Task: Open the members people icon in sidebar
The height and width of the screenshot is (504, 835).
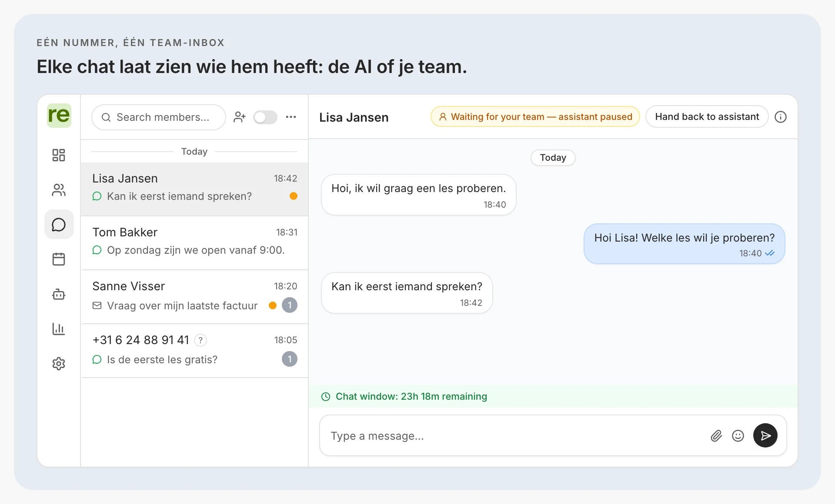Action: click(x=59, y=190)
